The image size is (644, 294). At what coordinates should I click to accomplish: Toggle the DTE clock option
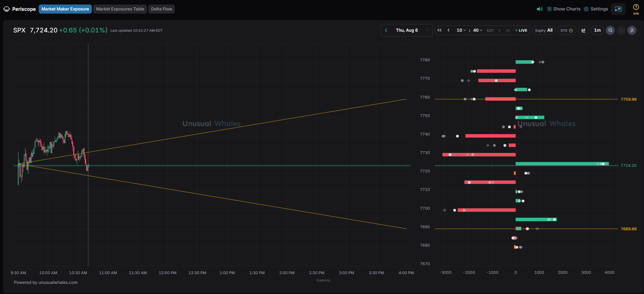567,30
